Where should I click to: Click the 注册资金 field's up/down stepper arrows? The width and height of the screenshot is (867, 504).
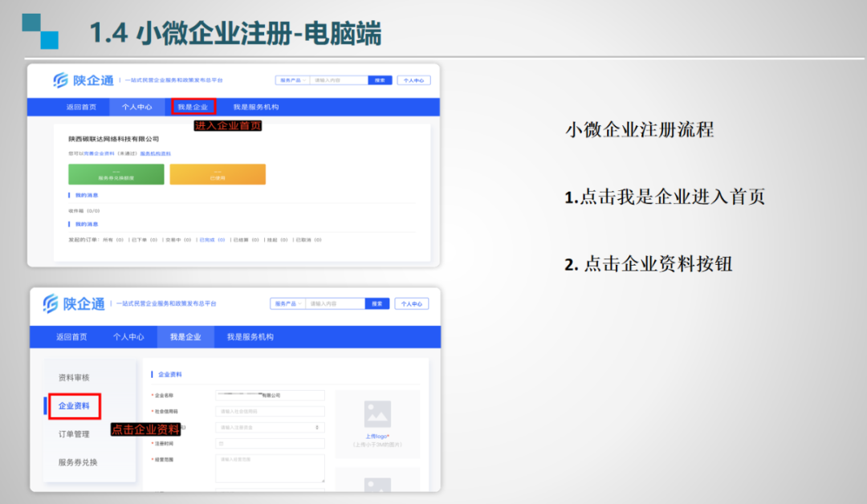coord(319,428)
